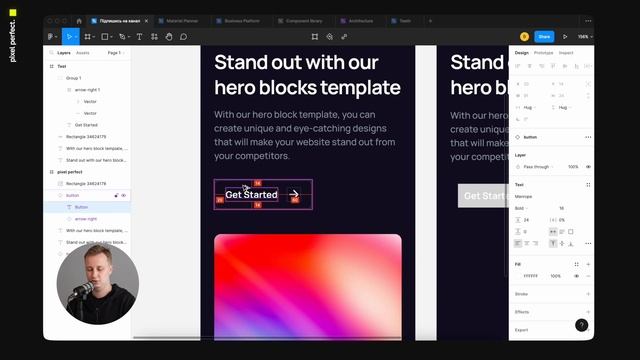Open Fill styles four-dot icon
Screen dimensions: 640x360
[x=576, y=264]
